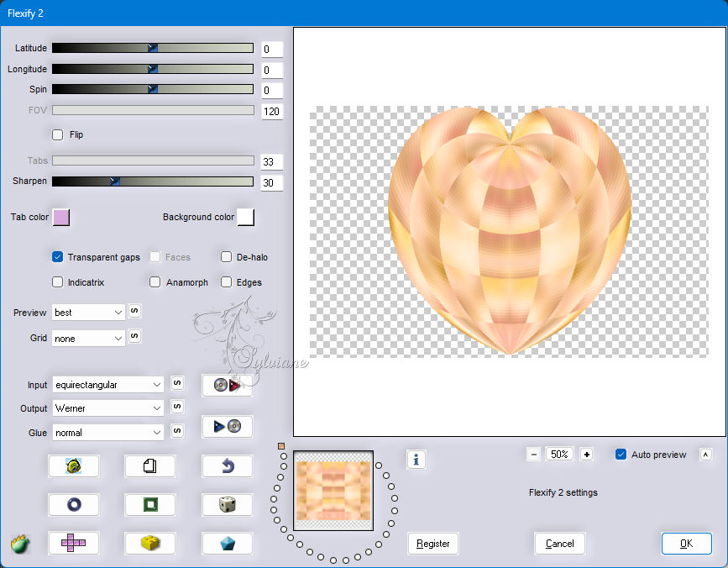Image resolution: width=728 pixels, height=568 pixels.
Task: Click the FOV value field showing 120
Action: click(272, 111)
